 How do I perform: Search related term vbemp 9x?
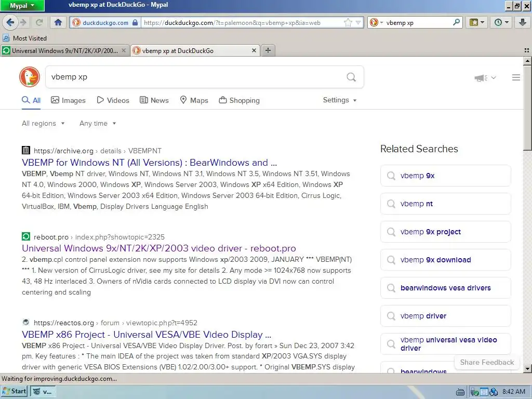point(445,176)
